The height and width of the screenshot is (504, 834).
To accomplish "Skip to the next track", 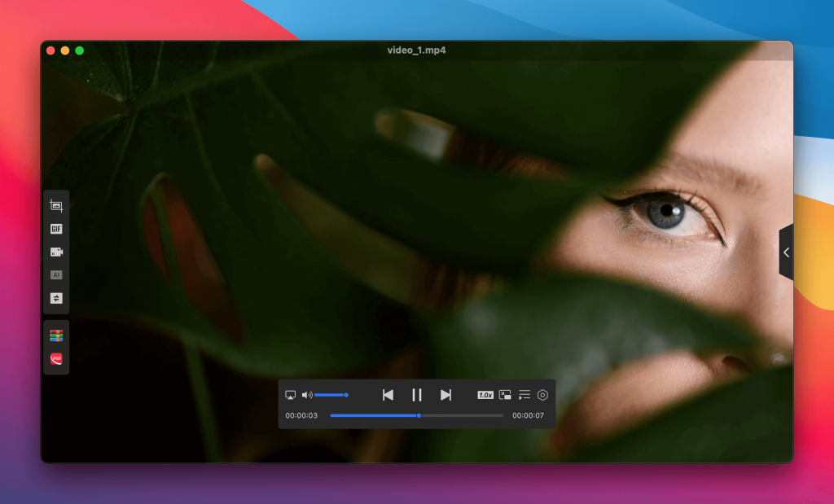I will (x=446, y=395).
